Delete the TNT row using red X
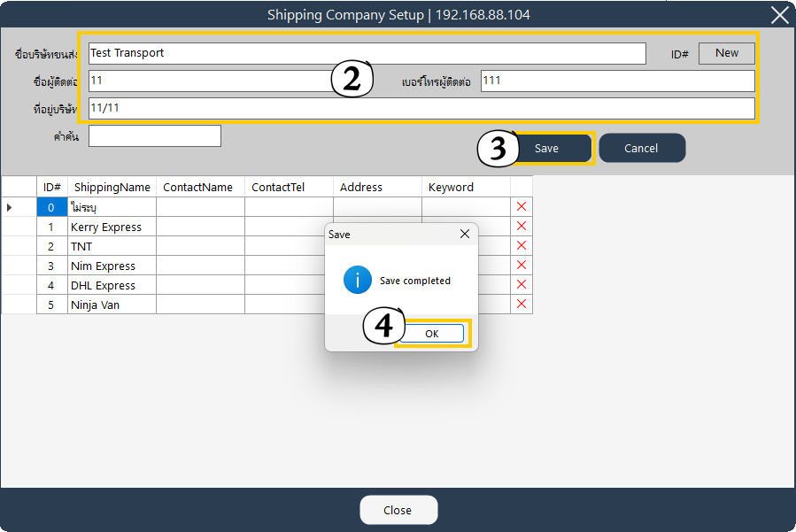Image resolution: width=796 pixels, height=532 pixels. tap(522, 246)
